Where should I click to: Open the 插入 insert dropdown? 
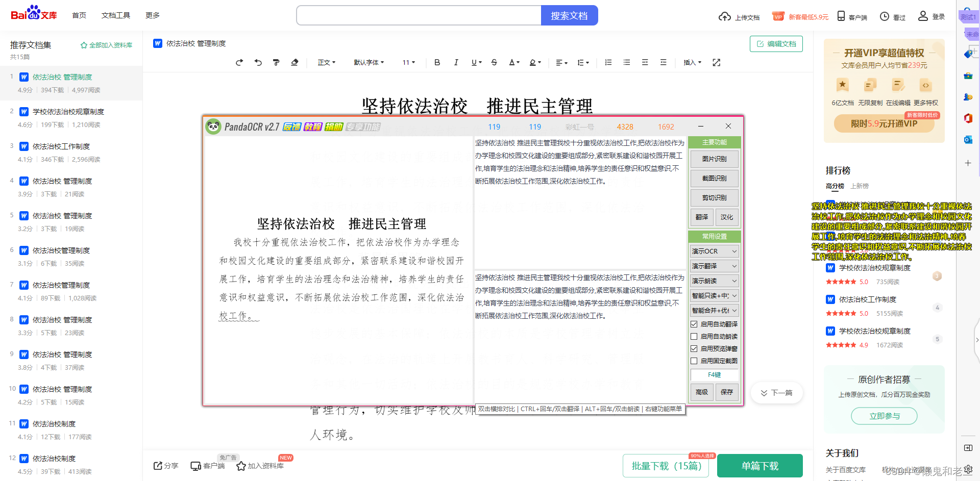(693, 62)
